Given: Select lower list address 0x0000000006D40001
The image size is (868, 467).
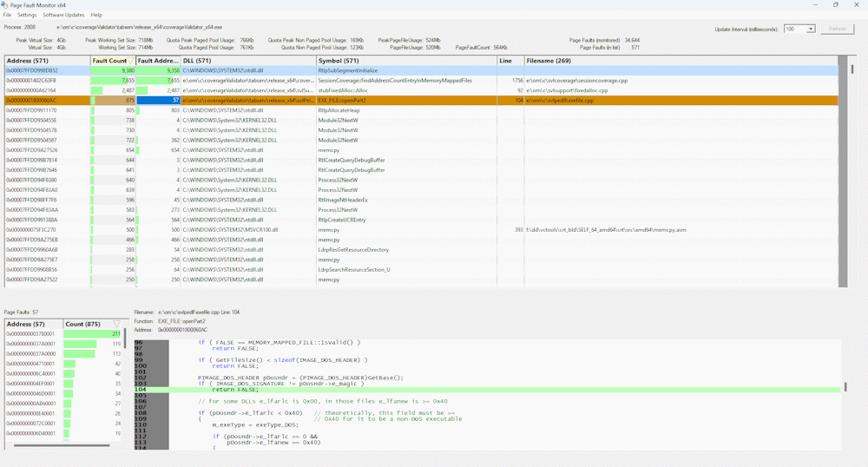Looking at the screenshot, I should pos(30,433).
